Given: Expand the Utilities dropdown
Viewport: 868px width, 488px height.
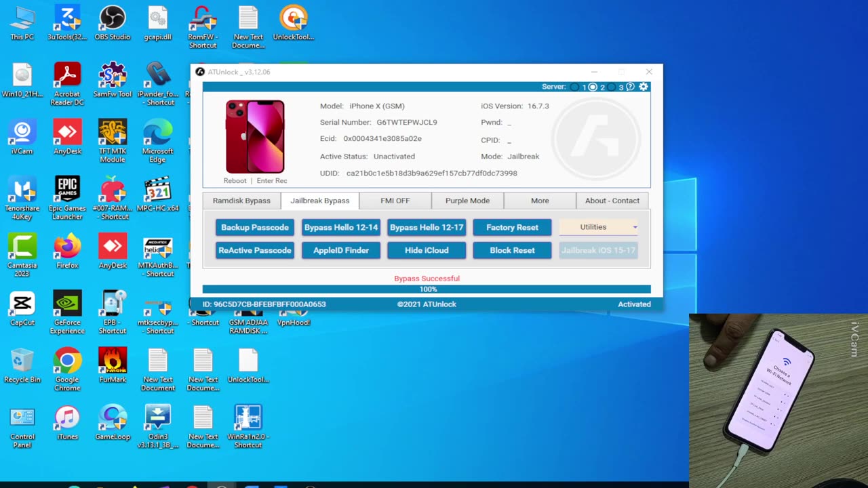Looking at the screenshot, I should pos(599,227).
